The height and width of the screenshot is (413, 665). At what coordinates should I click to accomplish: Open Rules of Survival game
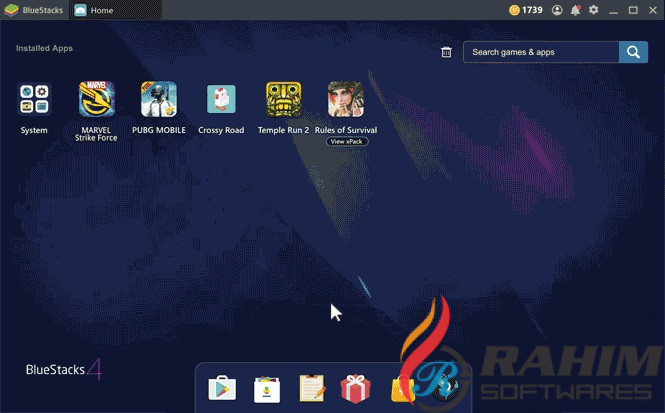(x=346, y=99)
